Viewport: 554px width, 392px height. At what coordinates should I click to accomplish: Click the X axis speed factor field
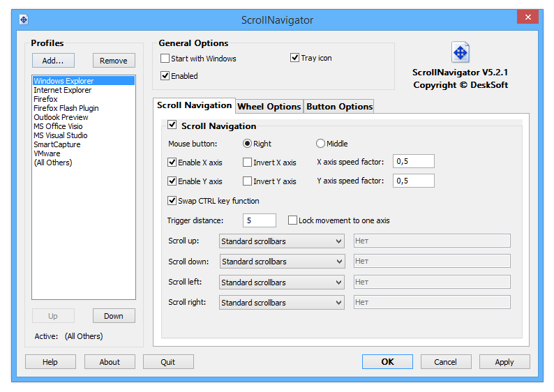tap(414, 162)
